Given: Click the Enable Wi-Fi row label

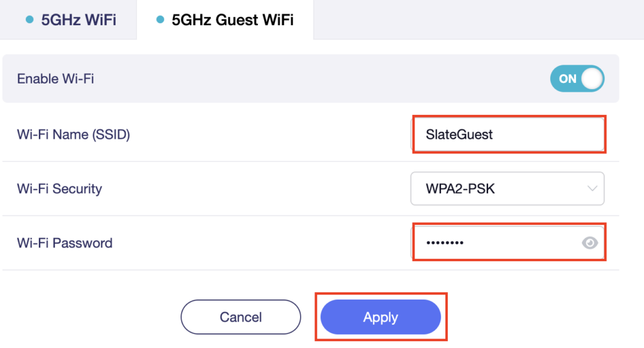Looking at the screenshot, I should (55, 79).
